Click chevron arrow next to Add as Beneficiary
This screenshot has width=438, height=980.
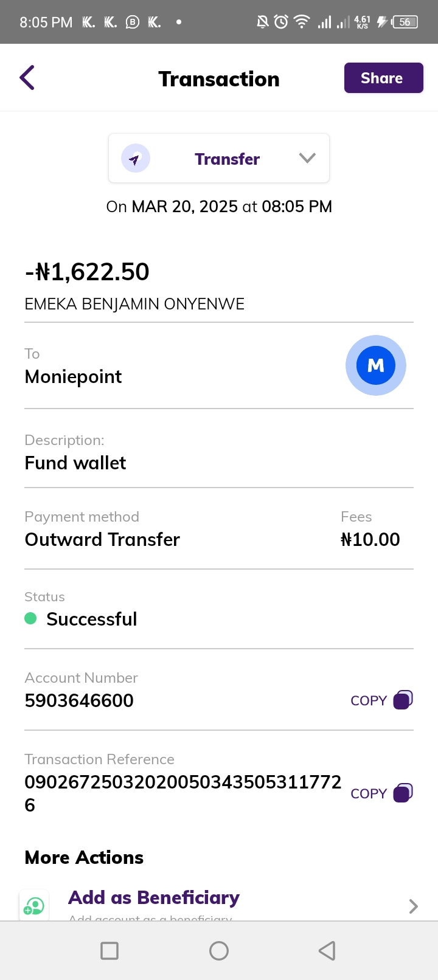(414, 906)
